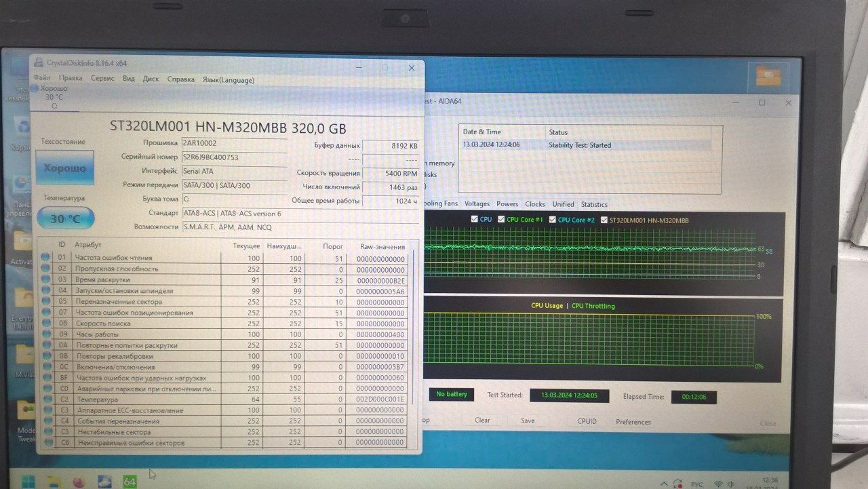The height and width of the screenshot is (489, 868).
Task: Click the No battery indicator
Action: point(452,394)
